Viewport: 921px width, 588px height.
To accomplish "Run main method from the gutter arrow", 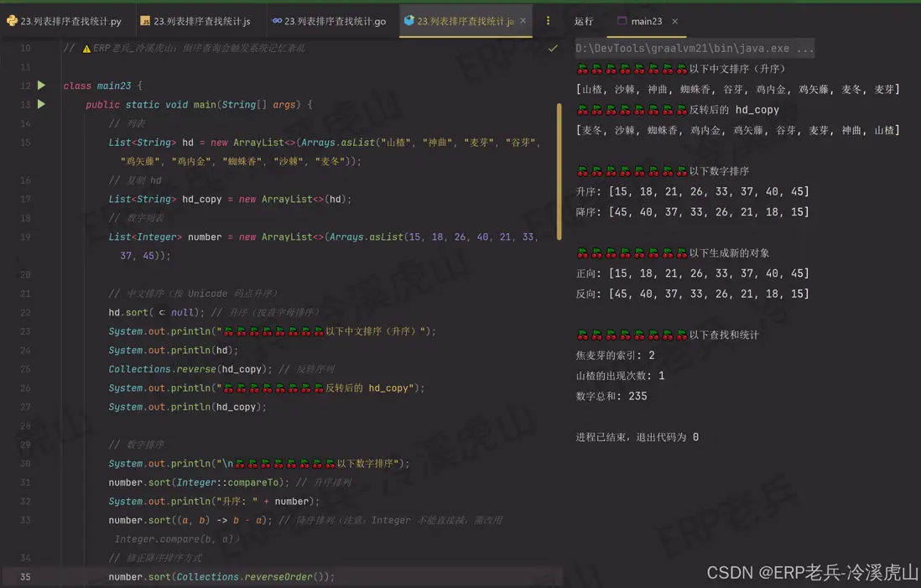I will [x=41, y=104].
